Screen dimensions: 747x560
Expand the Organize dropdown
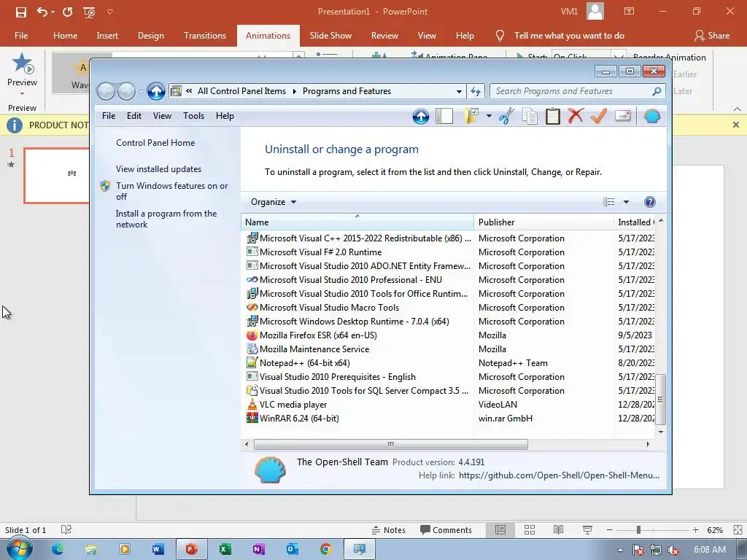(274, 202)
